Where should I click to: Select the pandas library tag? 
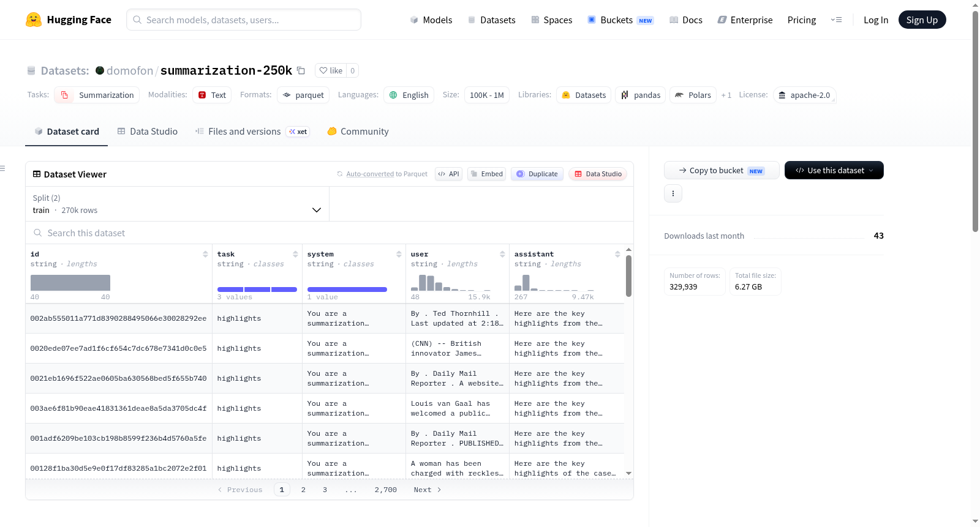tap(641, 95)
